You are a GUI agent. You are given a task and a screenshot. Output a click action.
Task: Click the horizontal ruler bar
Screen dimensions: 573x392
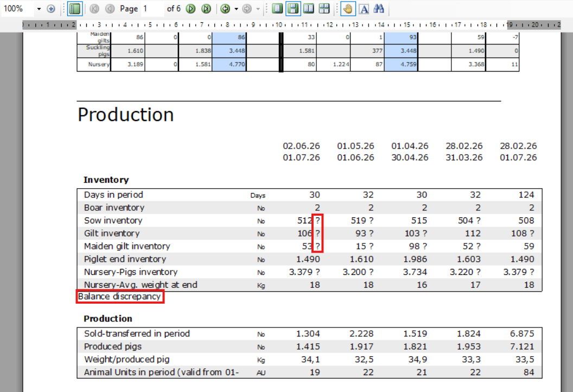click(291, 25)
